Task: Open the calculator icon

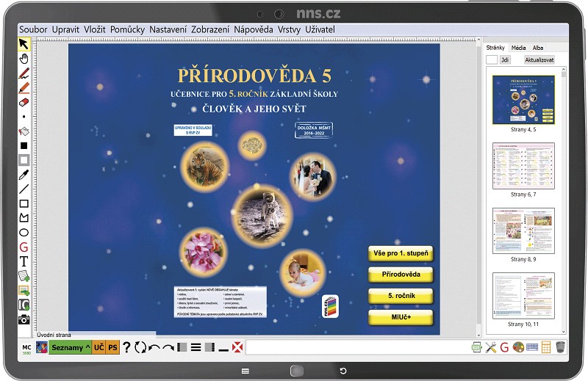Action: 545,348
